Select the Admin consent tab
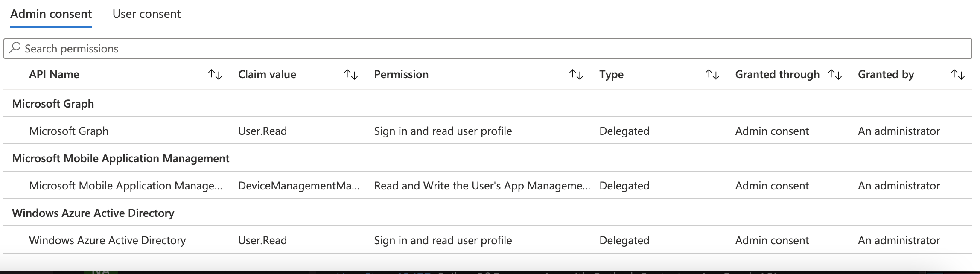Viewport: 980px width, 274px height. pos(51,14)
